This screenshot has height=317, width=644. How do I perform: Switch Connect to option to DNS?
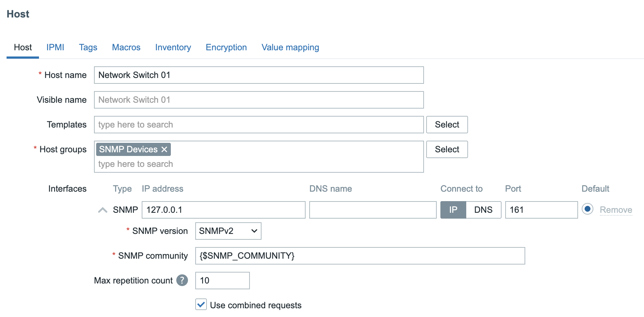pyautogui.click(x=483, y=210)
